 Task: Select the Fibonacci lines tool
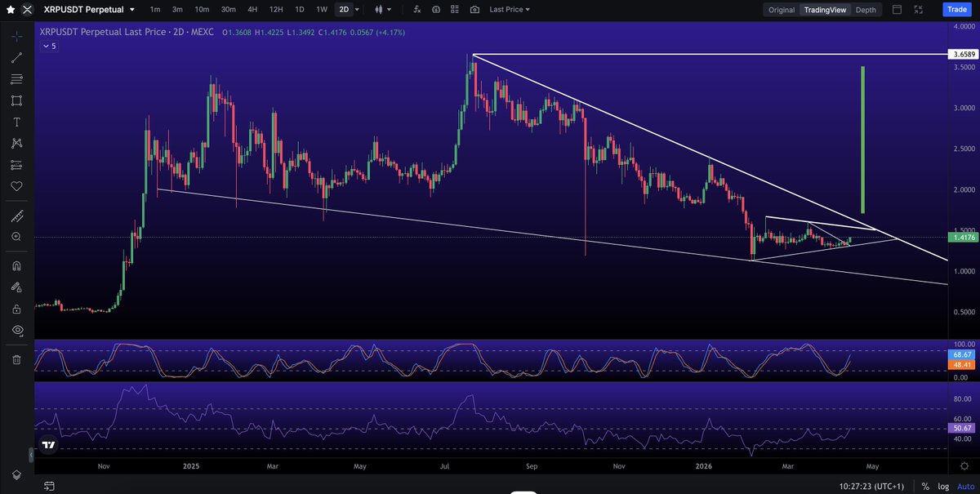pos(16,79)
